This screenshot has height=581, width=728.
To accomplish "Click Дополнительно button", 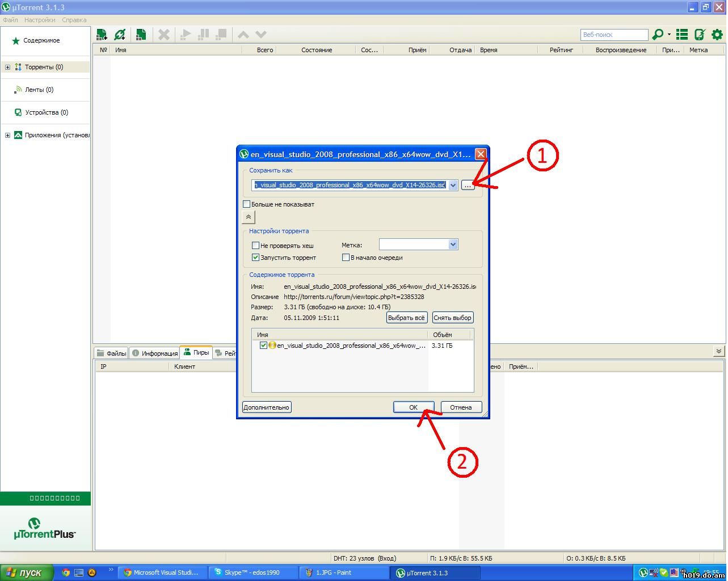I will (x=267, y=407).
